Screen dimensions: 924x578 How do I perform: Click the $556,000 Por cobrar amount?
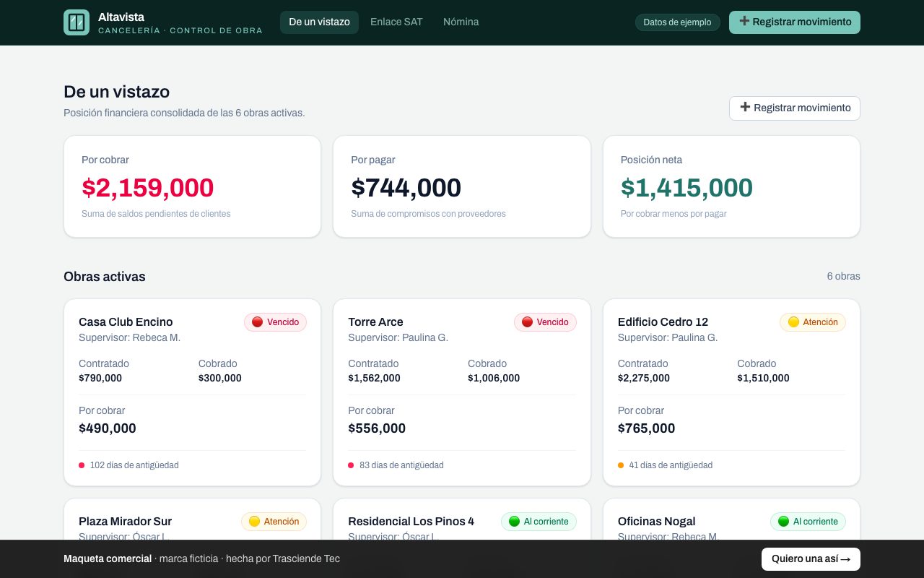[x=377, y=428]
